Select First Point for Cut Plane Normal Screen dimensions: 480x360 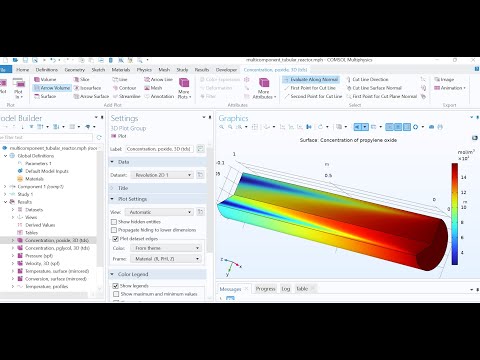(x=382, y=96)
